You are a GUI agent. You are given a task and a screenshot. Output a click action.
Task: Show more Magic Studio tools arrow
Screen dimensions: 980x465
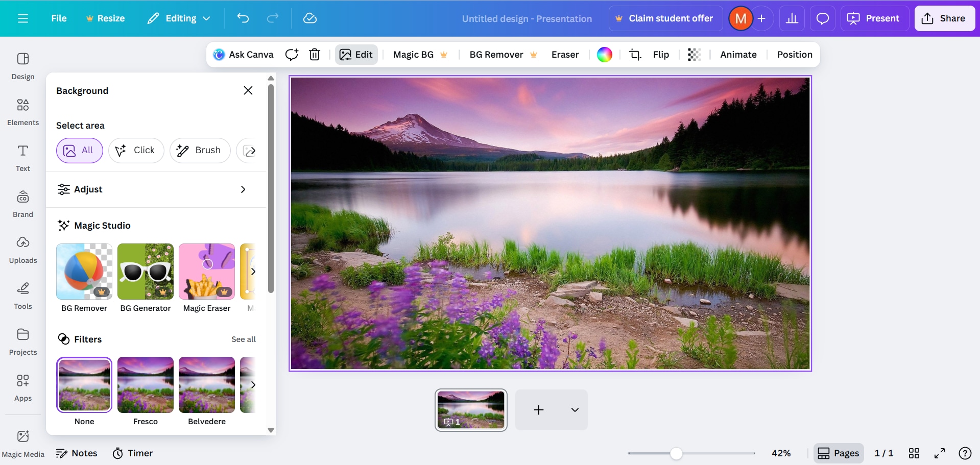coord(253,272)
